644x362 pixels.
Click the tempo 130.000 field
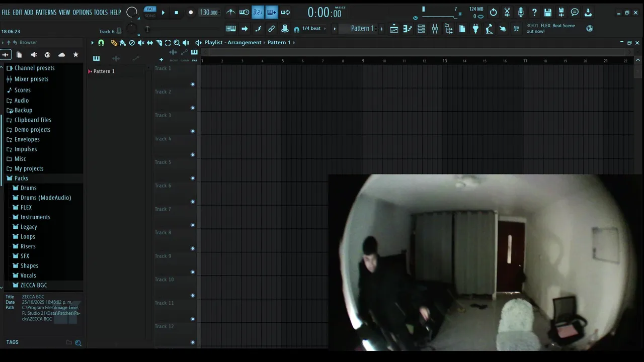209,13
